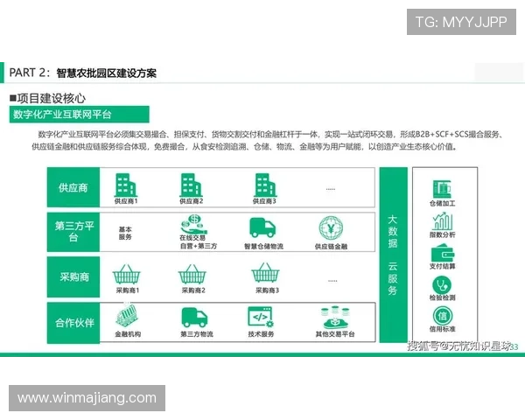Select the 指数分析 chart icon

pos(442,220)
